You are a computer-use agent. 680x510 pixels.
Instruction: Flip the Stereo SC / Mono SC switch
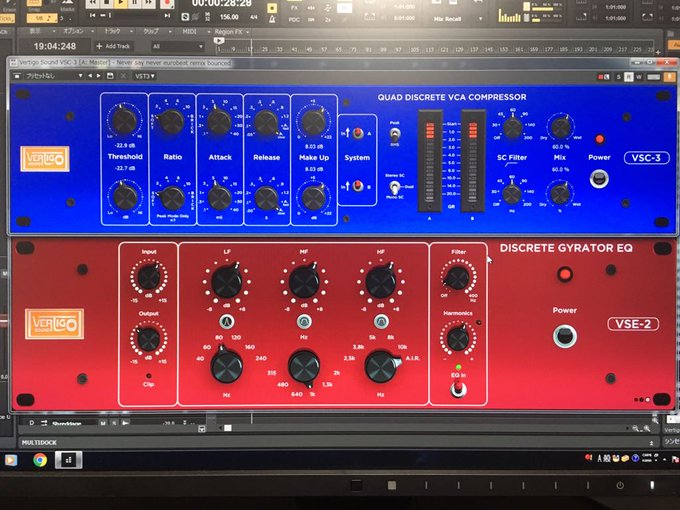[394, 187]
